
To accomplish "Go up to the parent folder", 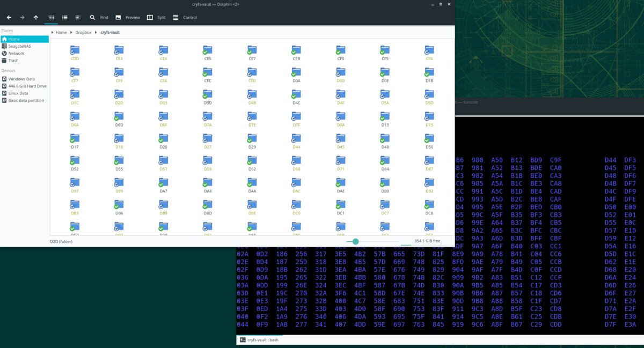I will pyautogui.click(x=36, y=17).
